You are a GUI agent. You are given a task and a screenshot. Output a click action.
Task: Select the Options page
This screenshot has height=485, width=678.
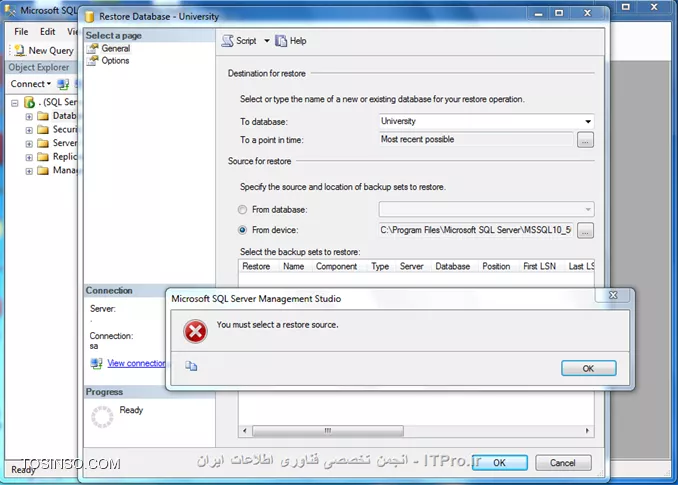[115, 61]
